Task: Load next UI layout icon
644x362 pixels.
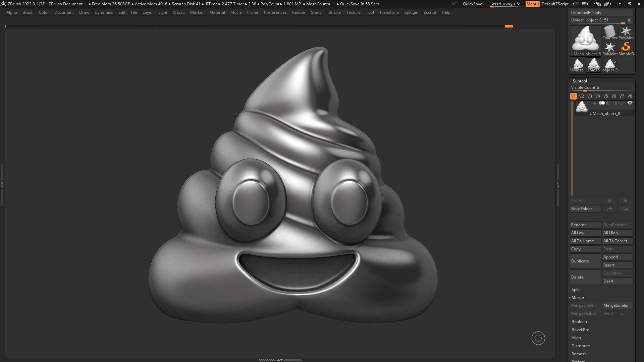Action: (x=607, y=4)
